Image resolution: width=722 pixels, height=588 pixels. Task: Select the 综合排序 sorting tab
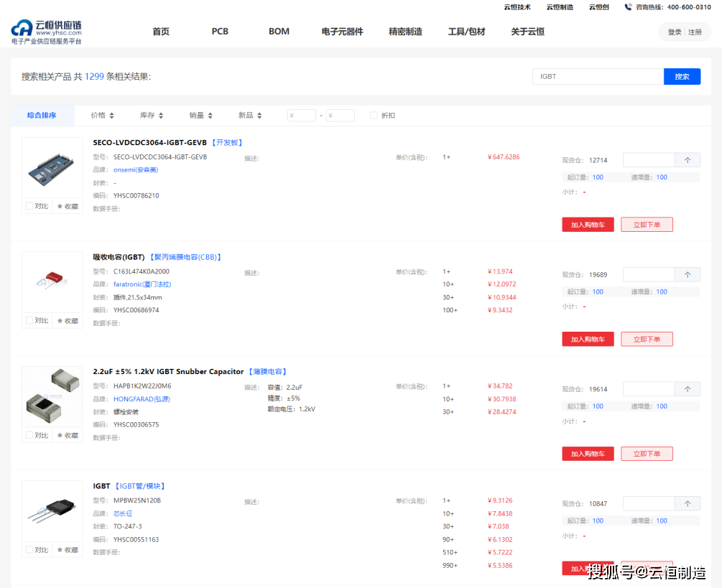[x=42, y=116]
